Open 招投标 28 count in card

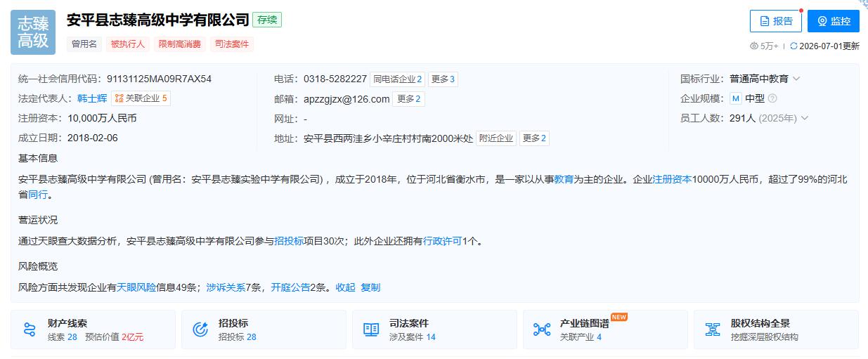(x=238, y=337)
